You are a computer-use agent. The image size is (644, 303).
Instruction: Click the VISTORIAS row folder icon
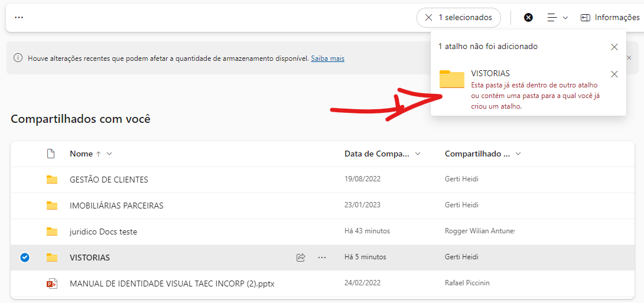point(52,258)
